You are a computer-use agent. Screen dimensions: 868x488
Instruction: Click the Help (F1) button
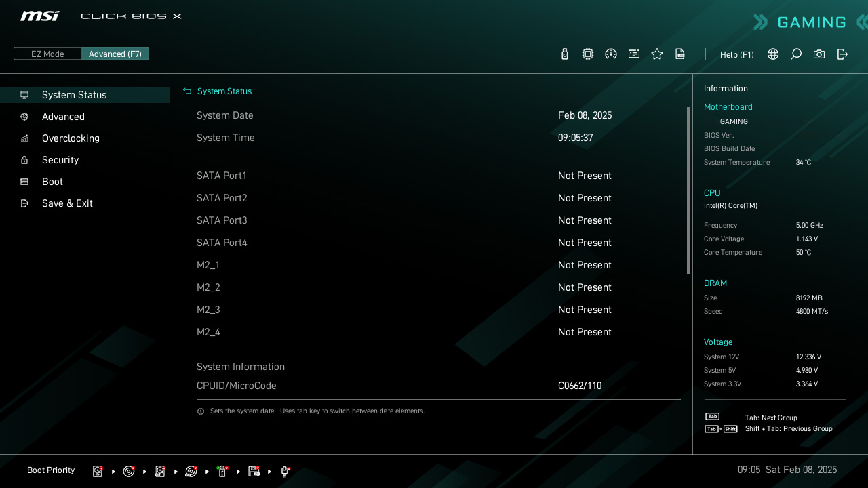click(x=736, y=54)
